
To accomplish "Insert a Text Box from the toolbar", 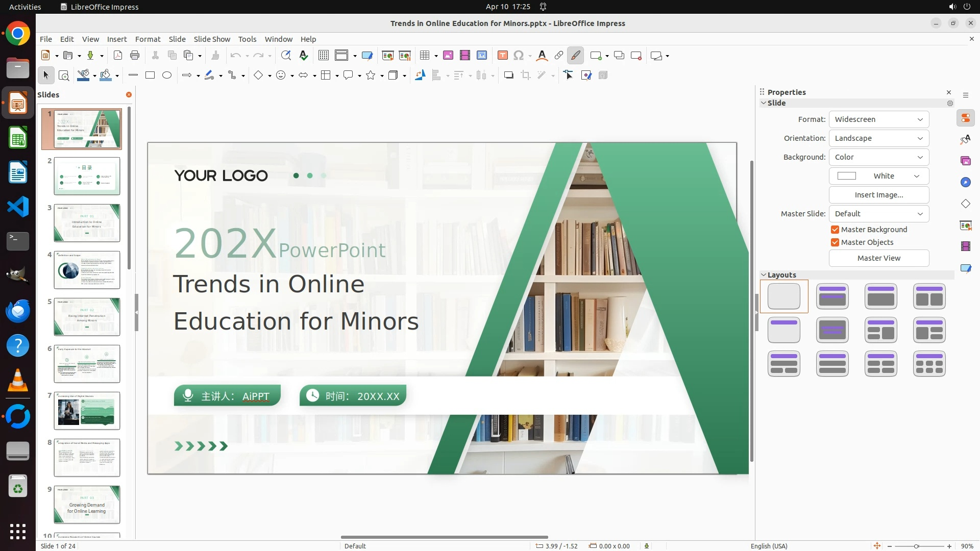I will [x=502, y=56].
